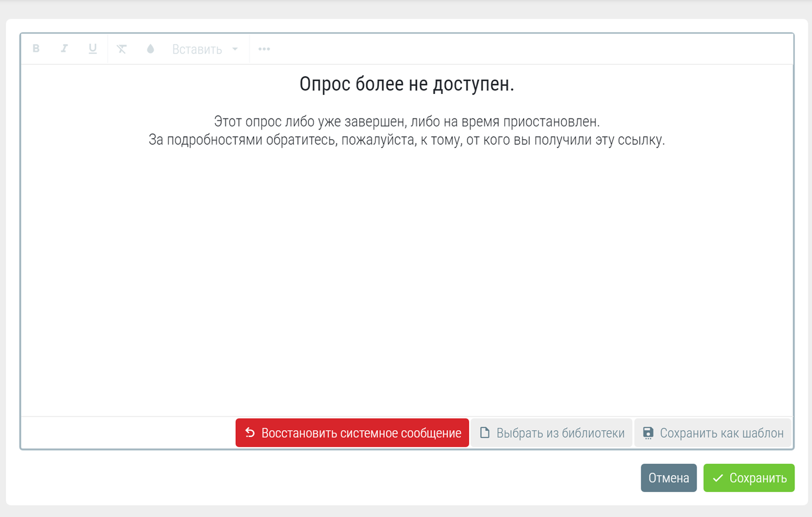The height and width of the screenshot is (517, 812).
Task: Place the cursor in the heading 'Опрос более не доступен.'
Action: click(407, 84)
